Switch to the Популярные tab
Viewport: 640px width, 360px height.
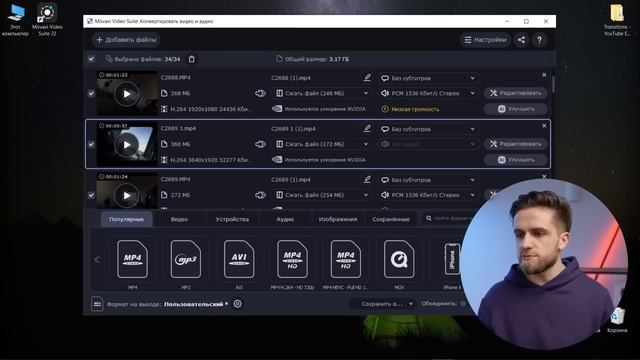tap(126, 219)
